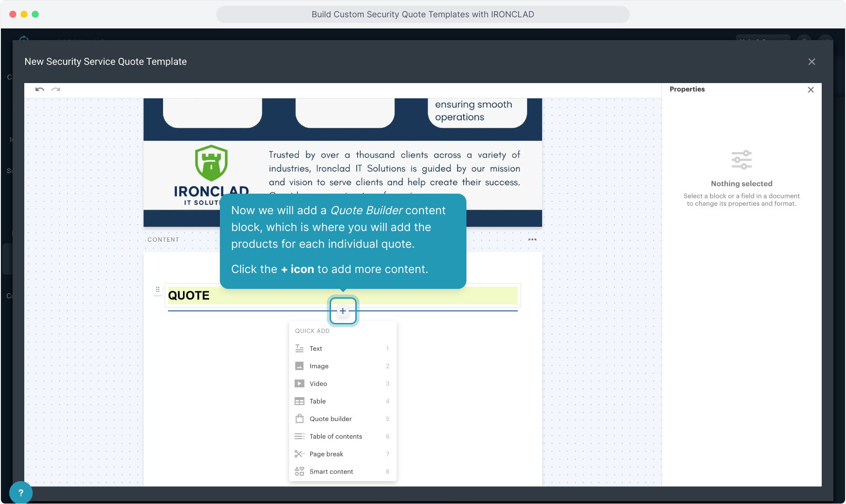
Task: Select Quote builder from Quick Add
Action: click(x=331, y=419)
